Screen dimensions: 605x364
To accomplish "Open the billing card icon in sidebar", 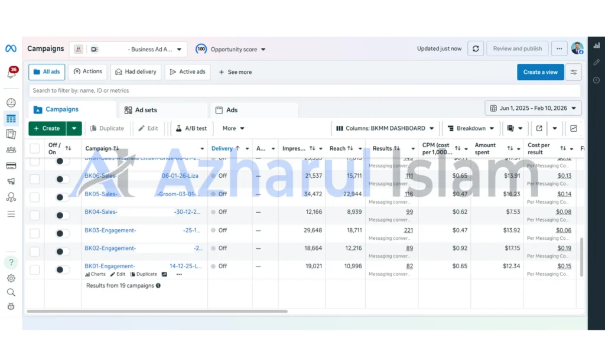I will (x=11, y=166).
